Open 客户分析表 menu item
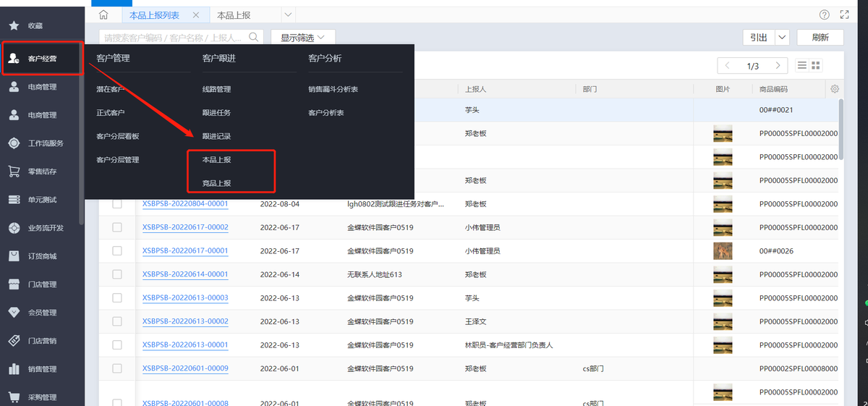The image size is (868, 406). 326,113
